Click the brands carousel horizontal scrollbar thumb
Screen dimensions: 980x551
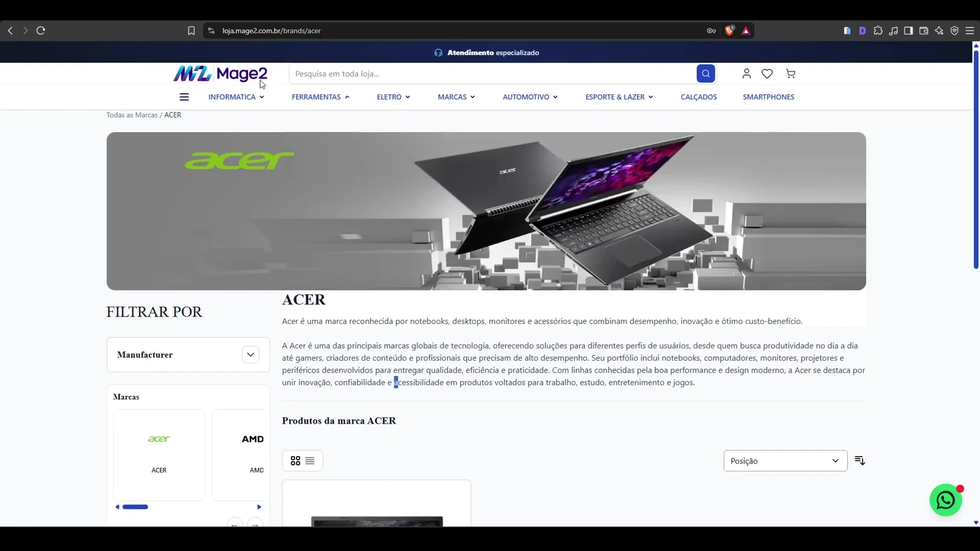point(135,507)
